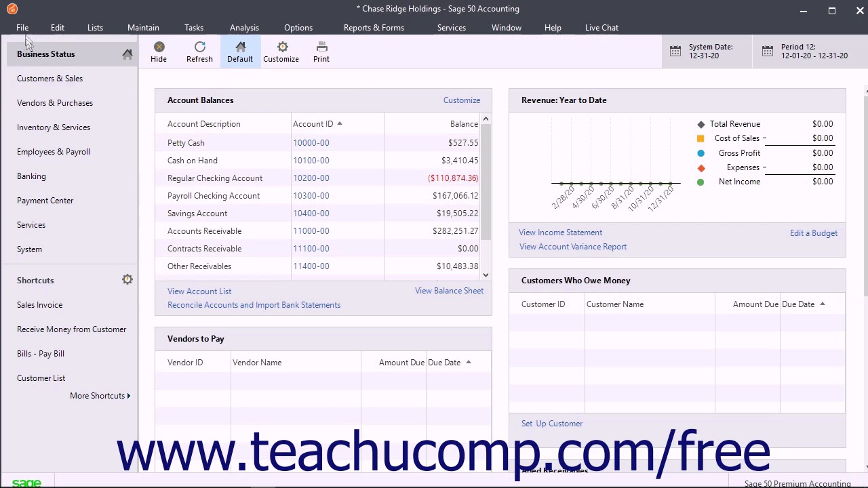Sort by Account ID column arrow
Image resolution: width=868 pixels, height=488 pixels.
pyautogui.click(x=340, y=124)
